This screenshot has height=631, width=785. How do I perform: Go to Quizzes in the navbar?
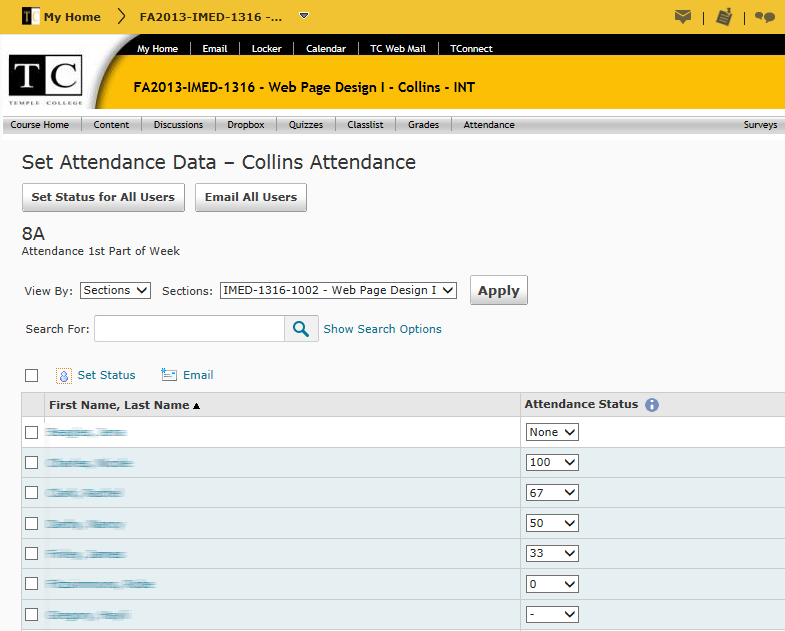click(306, 125)
